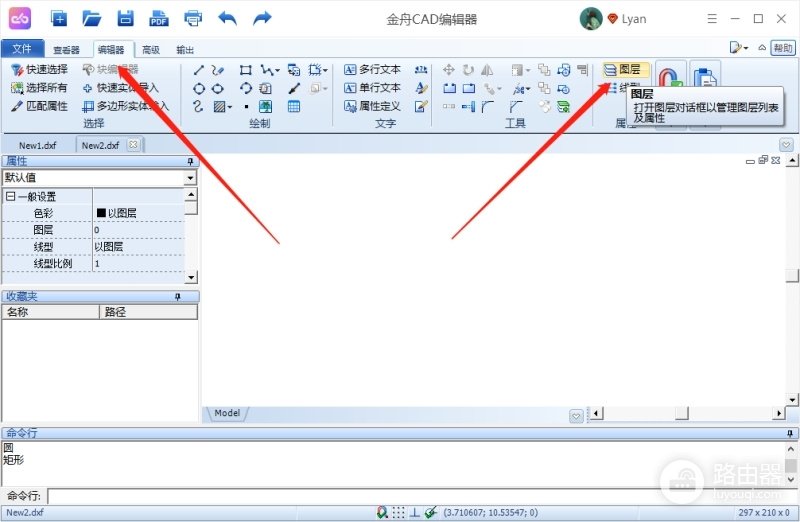Select the Spline curve tool
800x522 pixels.
(x=198, y=107)
